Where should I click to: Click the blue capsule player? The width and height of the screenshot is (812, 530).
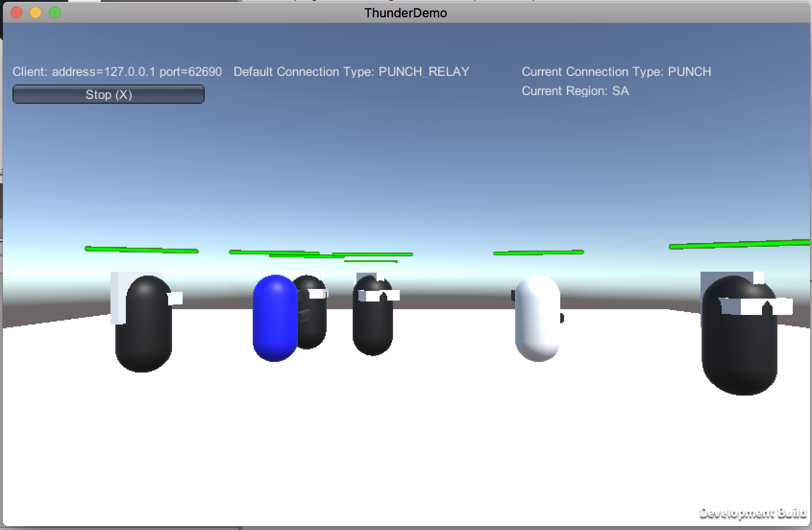[x=275, y=318]
